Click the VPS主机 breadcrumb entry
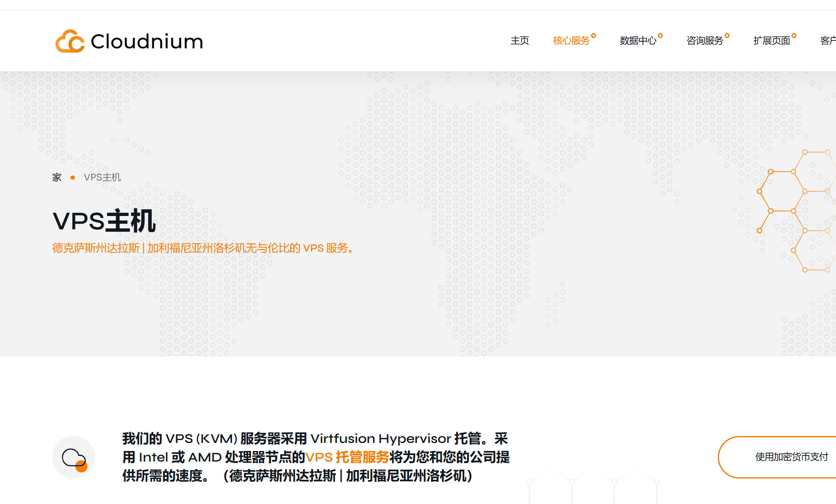This screenshot has width=836, height=504. click(102, 177)
